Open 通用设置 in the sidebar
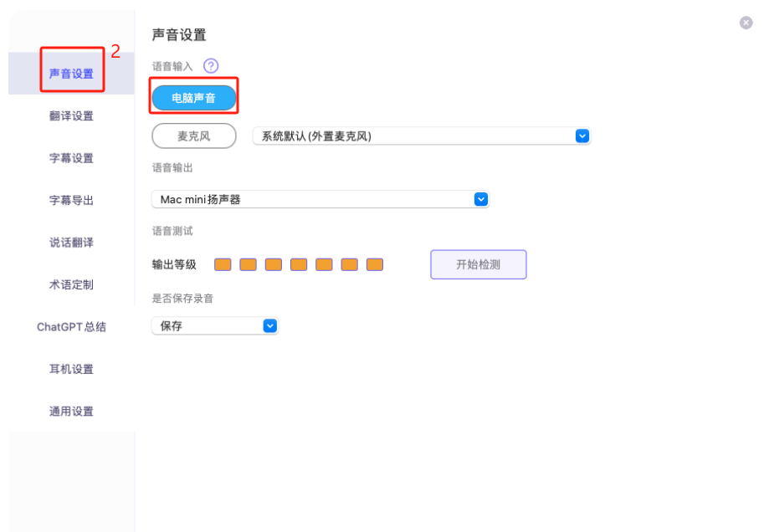 click(x=71, y=412)
